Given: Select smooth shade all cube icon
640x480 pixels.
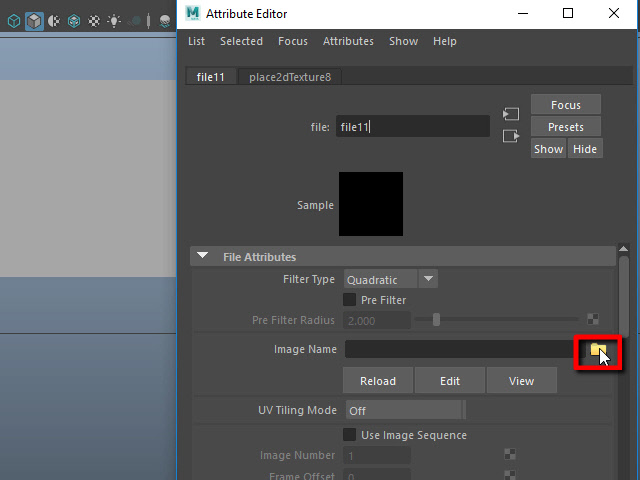Looking at the screenshot, I should pos(34,20).
